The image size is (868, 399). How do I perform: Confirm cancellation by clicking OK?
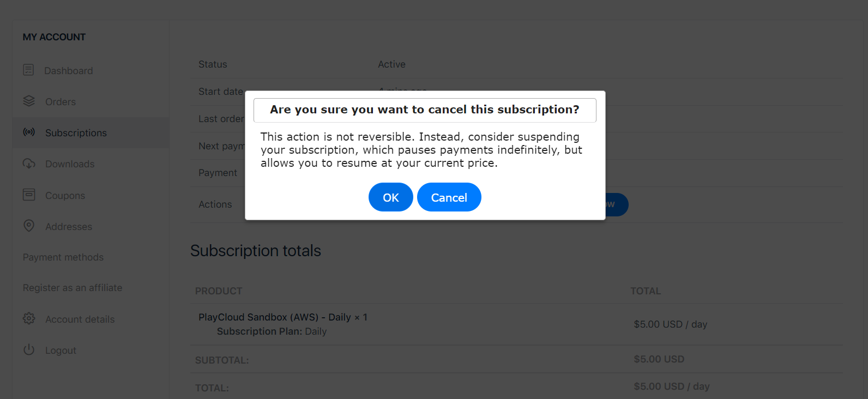point(390,197)
